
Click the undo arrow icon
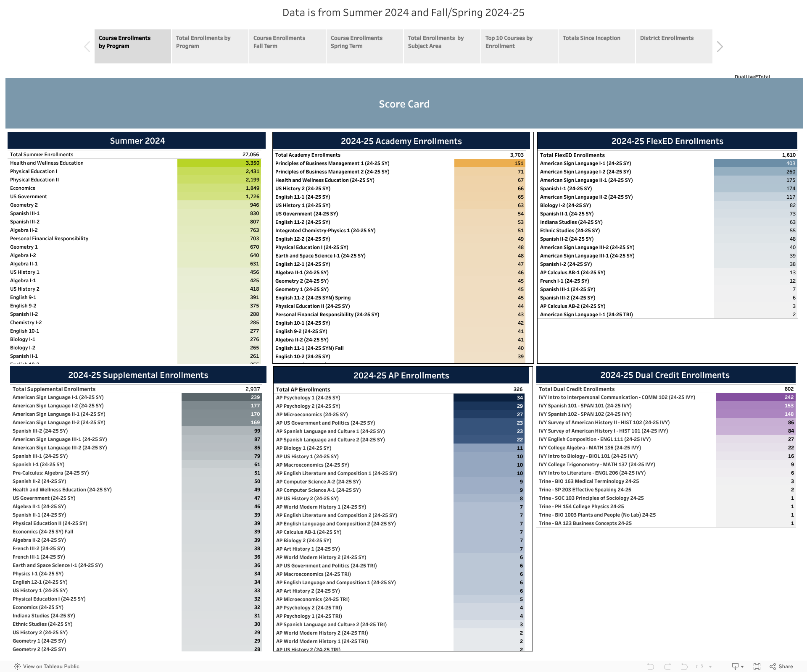pyautogui.click(x=650, y=666)
